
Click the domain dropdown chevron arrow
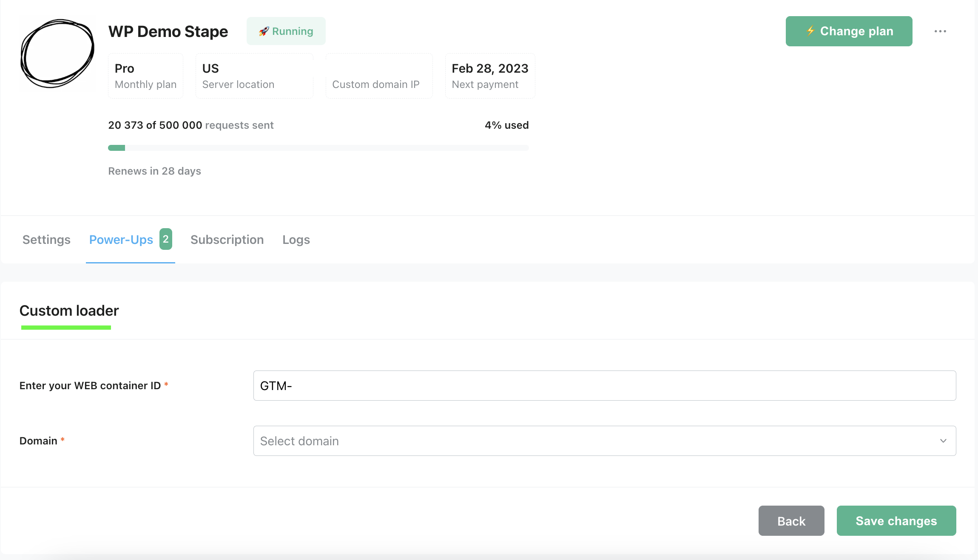pos(943,441)
